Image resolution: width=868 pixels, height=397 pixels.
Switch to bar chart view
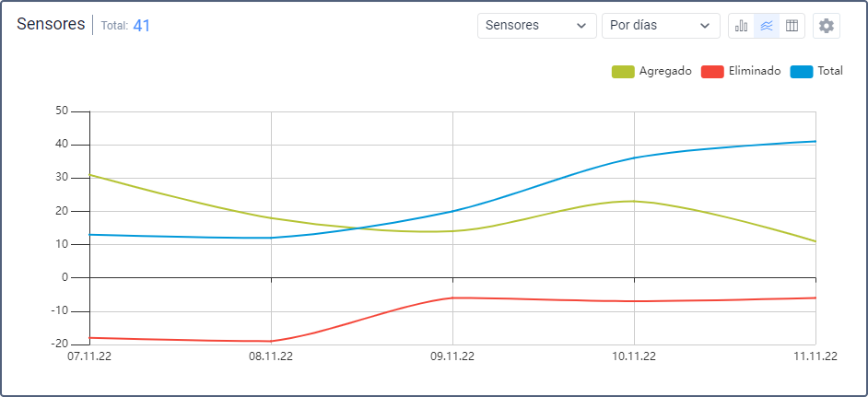pyautogui.click(x=741, y=26)
